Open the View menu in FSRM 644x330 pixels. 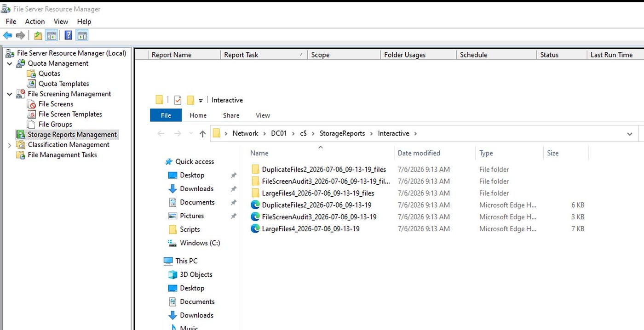(x=61, y=21)
